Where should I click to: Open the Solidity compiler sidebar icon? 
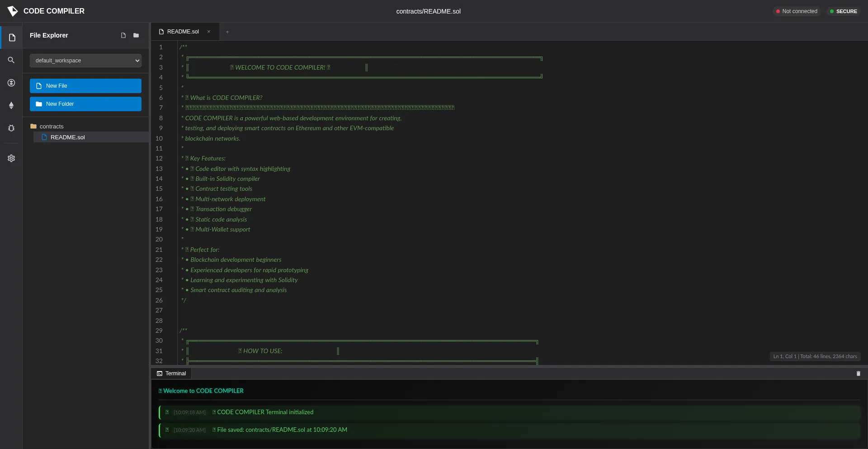tap(11, 83)
